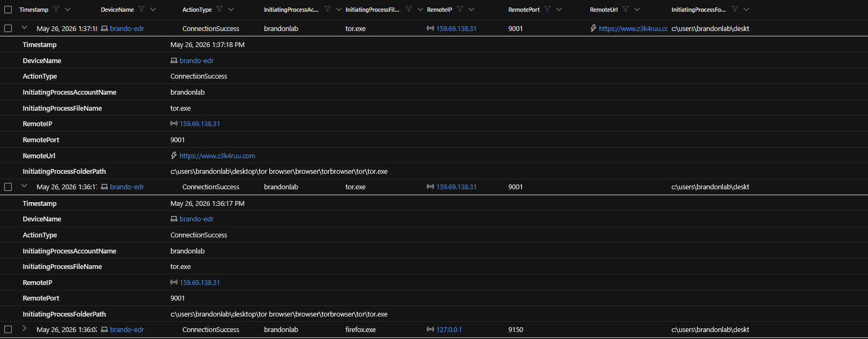
Task: Filter the InitiatingProcessAc... account name column
Action: [327, 9]
